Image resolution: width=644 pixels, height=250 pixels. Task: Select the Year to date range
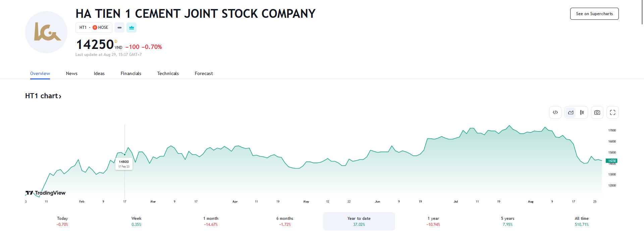359,221
